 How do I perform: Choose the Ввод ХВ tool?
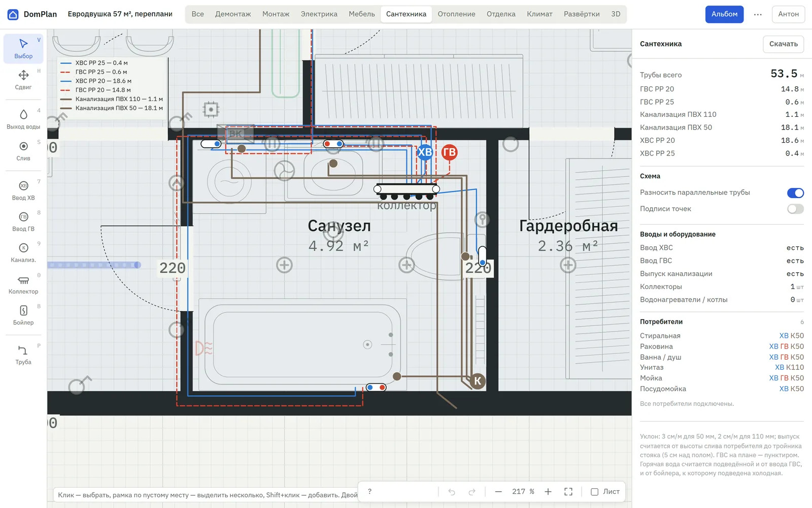pyautogui.click(x=23, y=190)
